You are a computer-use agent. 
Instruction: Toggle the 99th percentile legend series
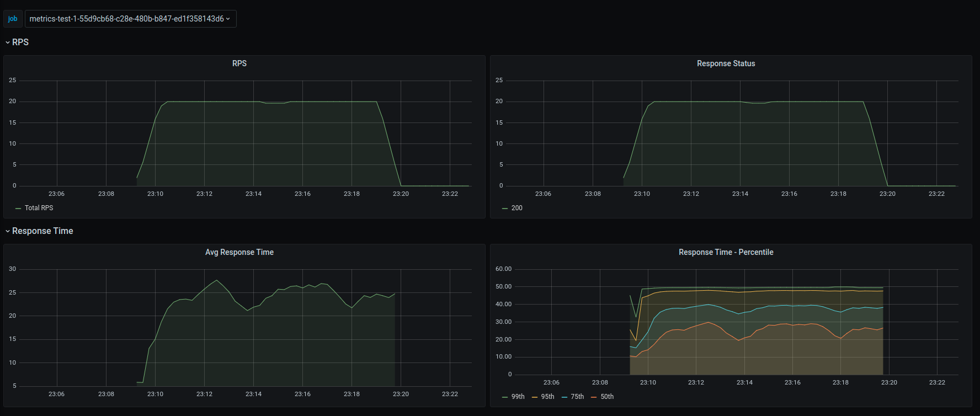(518, 397)
